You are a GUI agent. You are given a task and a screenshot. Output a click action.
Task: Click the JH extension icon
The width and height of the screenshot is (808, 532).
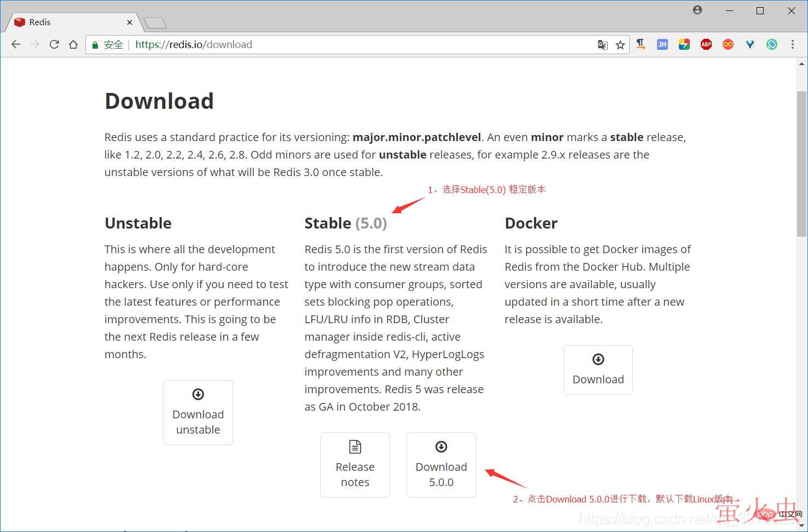coord(662,45)
